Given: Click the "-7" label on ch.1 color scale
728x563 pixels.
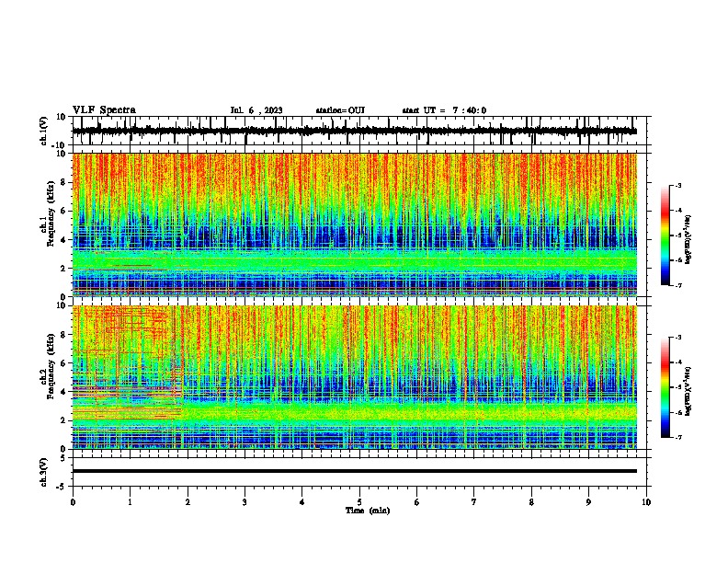Looking at the screenshot, I should click(677, 285).
